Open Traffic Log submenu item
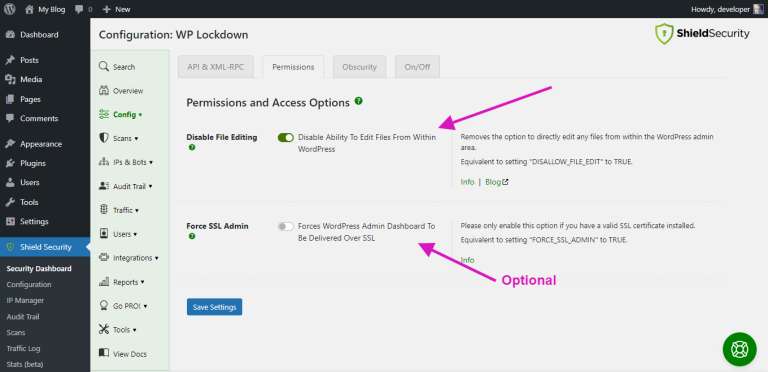The width and height of the screenshot is (768, 372). [24, 349]
